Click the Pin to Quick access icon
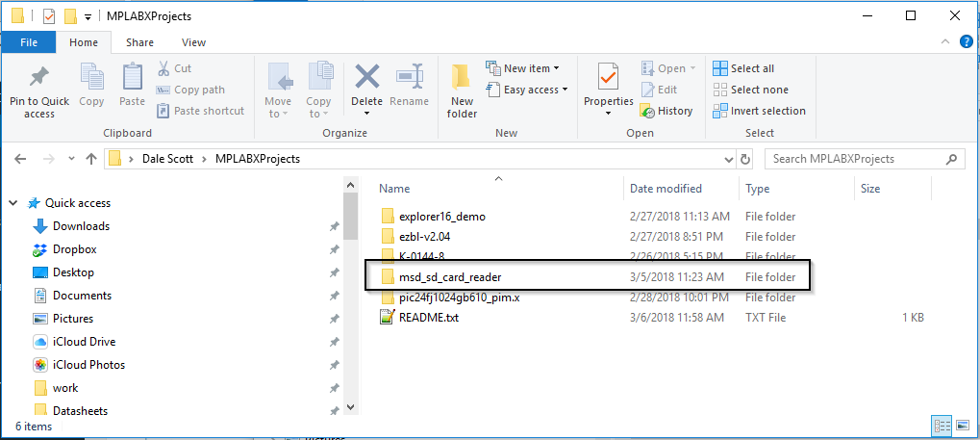 pos(39,78)
